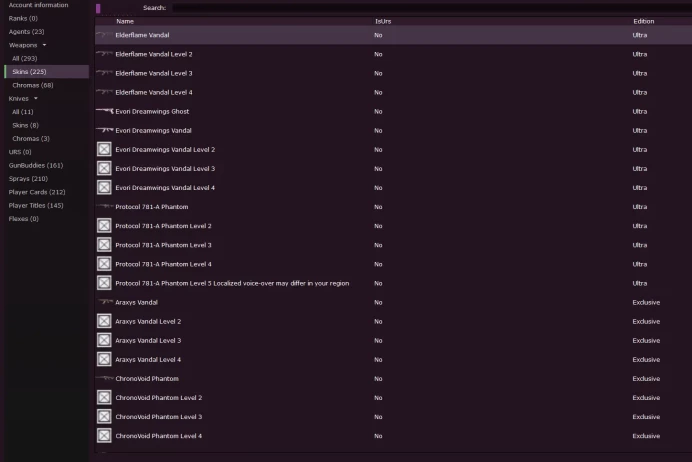Select the Evori Dreamwings Vandal Level 3 name
Screen dimensions: 692x462
(165, 168)
